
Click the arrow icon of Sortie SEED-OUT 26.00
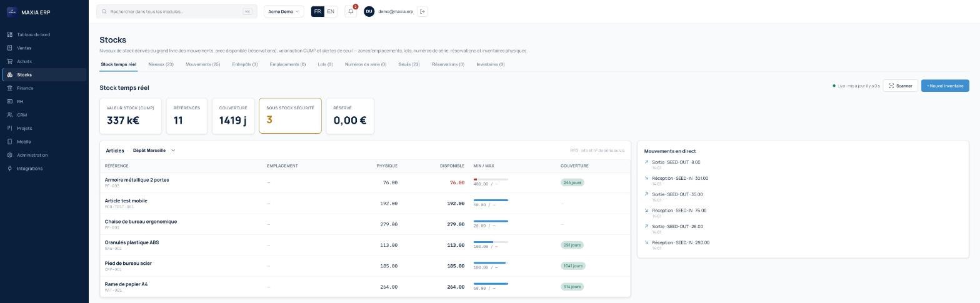pos(647,226)
